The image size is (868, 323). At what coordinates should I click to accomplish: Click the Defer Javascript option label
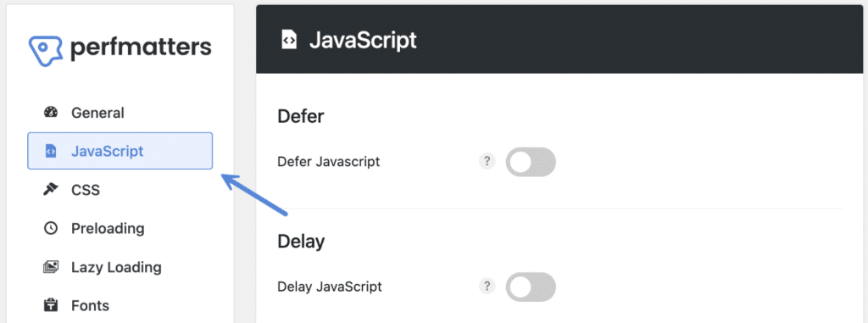click(328, 162)
